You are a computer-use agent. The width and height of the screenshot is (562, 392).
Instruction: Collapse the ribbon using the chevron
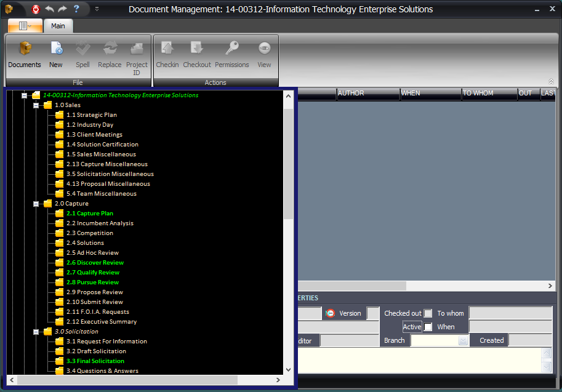pos(551,81)
